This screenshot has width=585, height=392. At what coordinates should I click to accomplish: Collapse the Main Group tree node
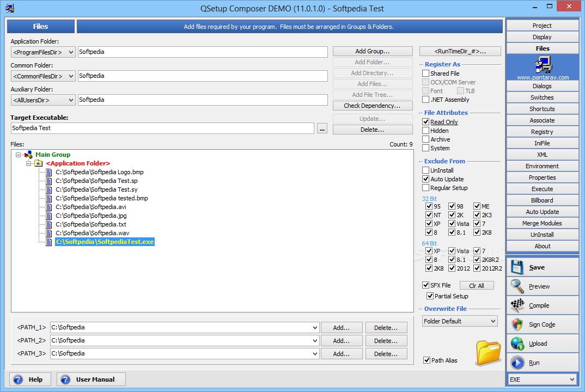point(19,155)
